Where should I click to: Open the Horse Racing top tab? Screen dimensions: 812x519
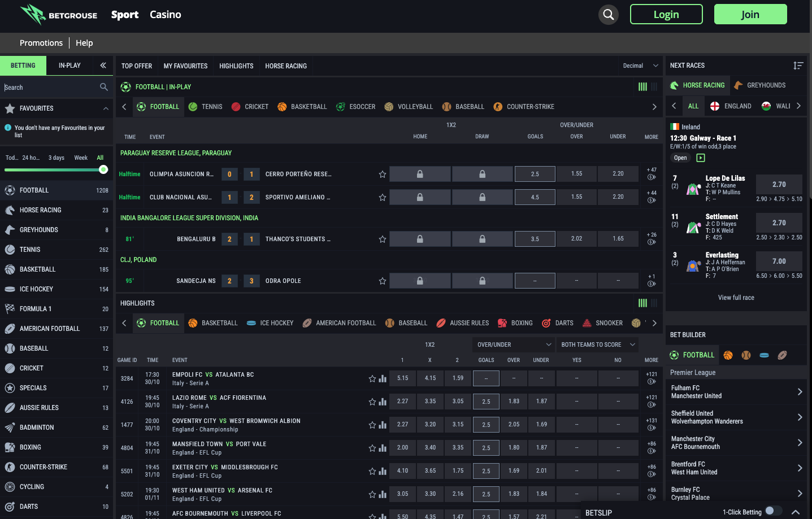tap(286, 66)
